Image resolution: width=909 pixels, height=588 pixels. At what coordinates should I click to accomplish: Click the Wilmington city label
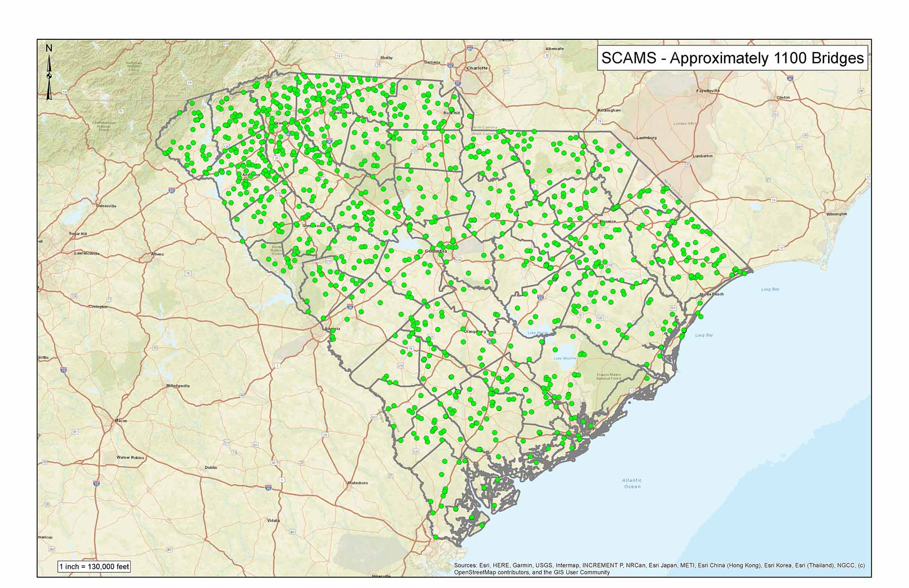click(x=836, y=214)
